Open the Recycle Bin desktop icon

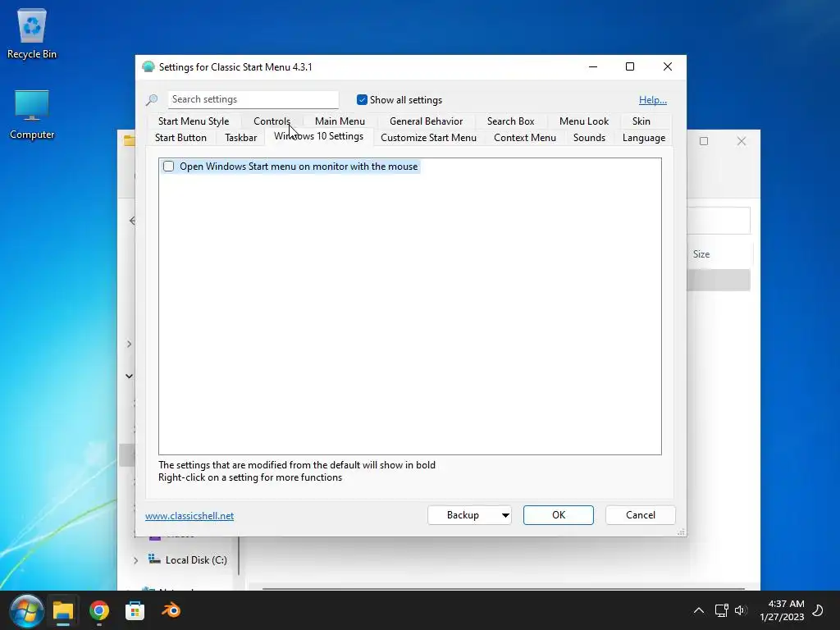[x=32, y=33]
